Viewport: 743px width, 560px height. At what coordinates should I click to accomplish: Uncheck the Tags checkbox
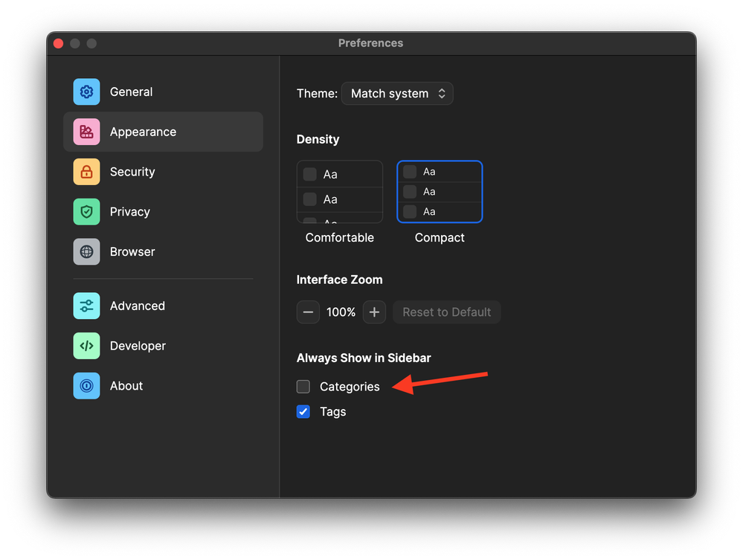tap(303, 412)
